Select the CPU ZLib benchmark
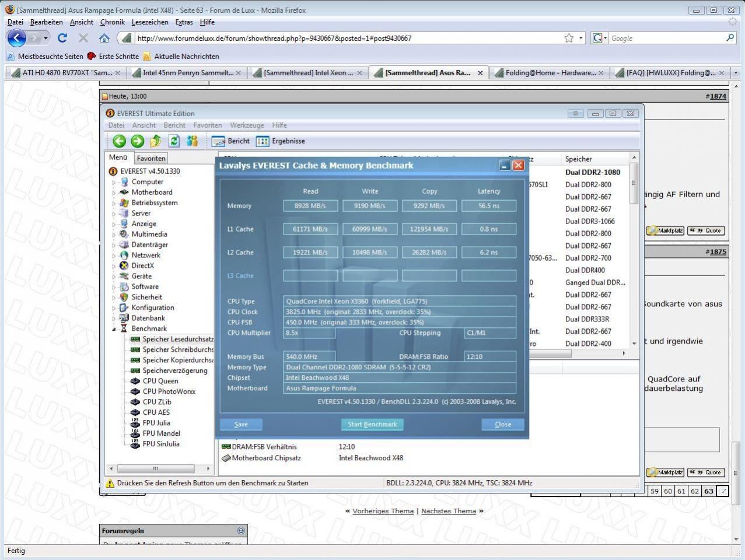This screenshot has height=560, width=745. point(157,402)
